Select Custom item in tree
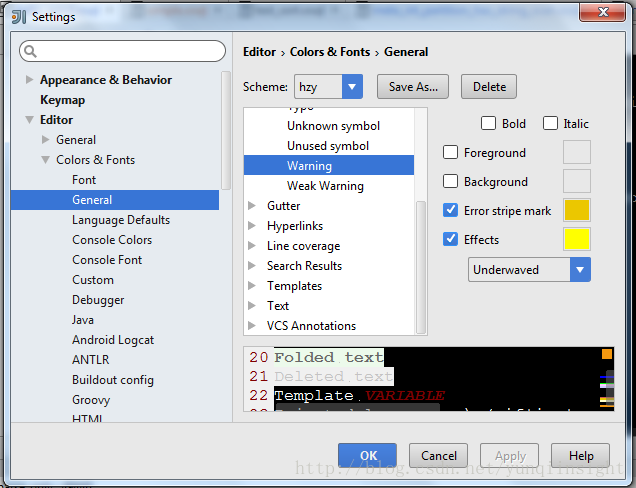The width and height of the screenshot is (636, 488). [x=93, y=280]
